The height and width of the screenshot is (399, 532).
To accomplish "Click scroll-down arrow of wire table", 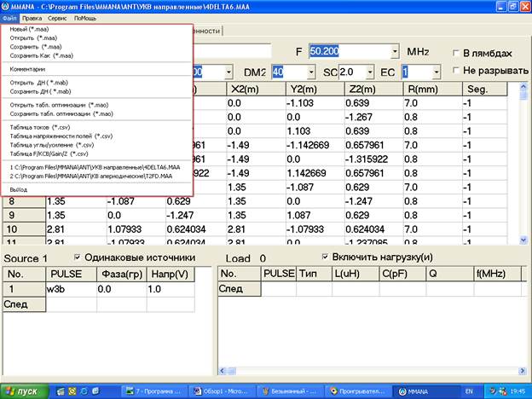I will (x=523, y=240).
